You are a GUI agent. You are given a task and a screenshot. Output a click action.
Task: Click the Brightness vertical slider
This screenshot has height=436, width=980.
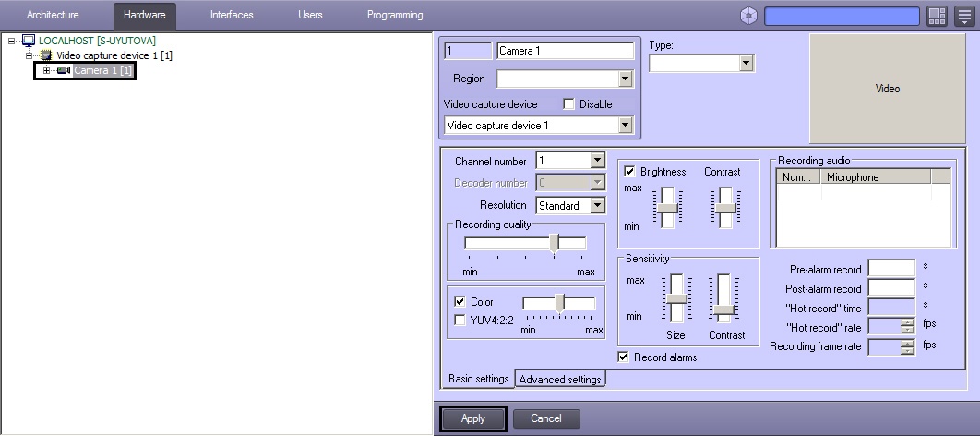pyautogui.click(x=667, y=208)
